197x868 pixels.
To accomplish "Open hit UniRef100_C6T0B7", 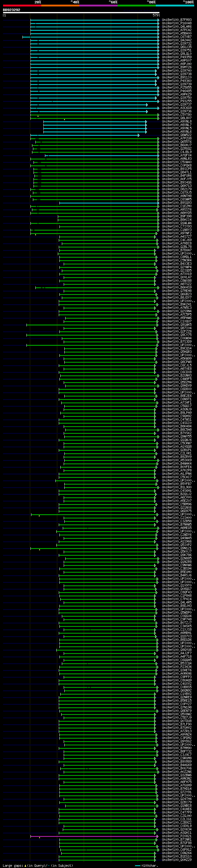I will [x=177, y=37].
